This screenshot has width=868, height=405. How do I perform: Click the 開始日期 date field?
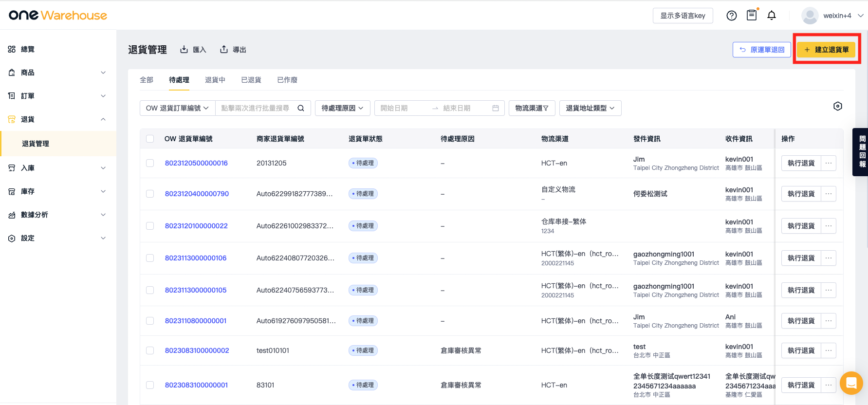tap(404, 108)
